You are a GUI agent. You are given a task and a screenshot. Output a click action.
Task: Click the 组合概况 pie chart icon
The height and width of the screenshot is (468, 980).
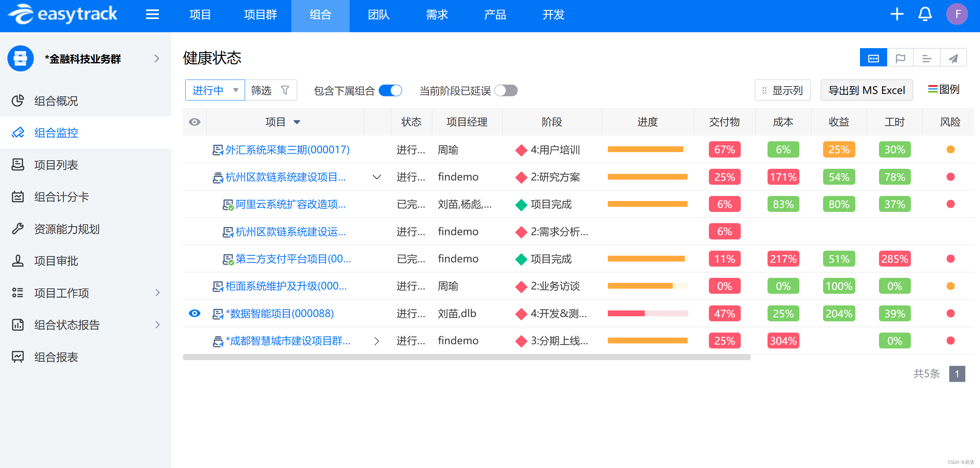pos(18,101)
